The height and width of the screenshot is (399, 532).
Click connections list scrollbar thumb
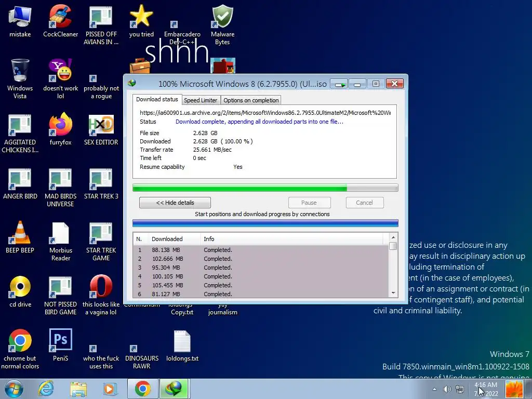[x=393, y=246]
